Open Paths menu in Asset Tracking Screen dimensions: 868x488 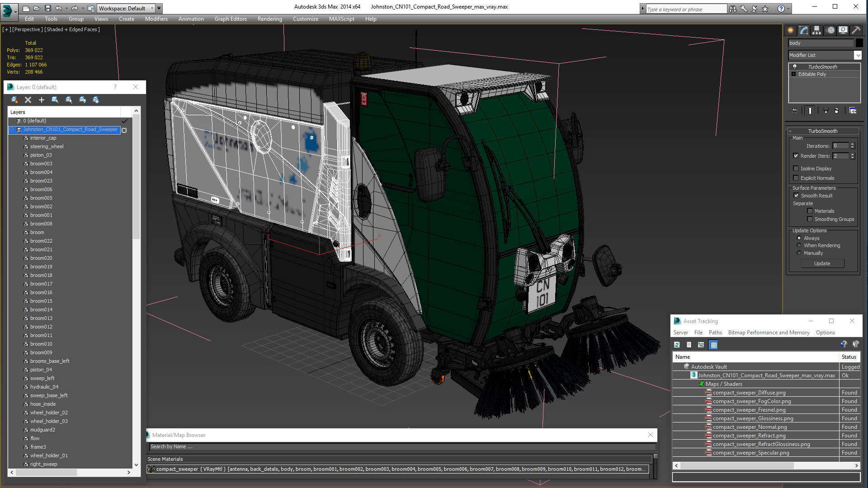tap(715, 333)
